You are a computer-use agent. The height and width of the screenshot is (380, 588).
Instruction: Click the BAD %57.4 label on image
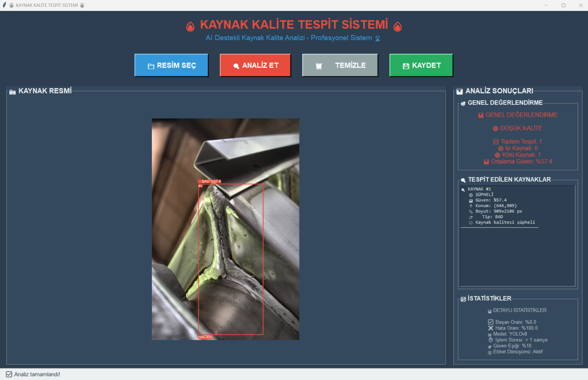pyautogui.click(x=210, y=181)
